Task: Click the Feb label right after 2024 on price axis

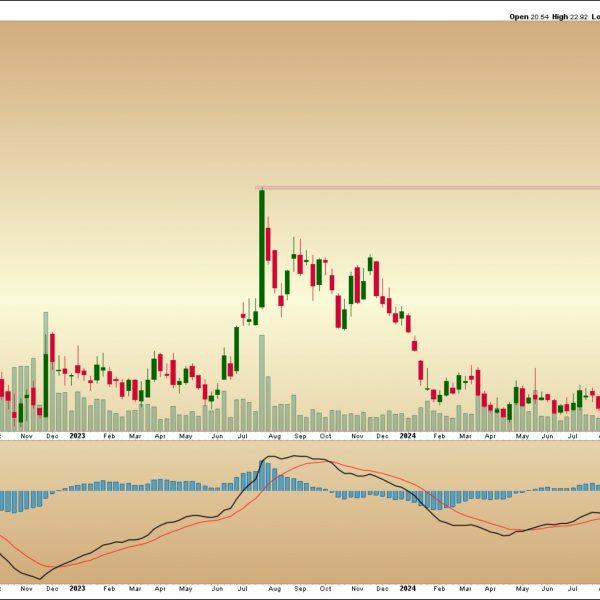Action: 439,436
